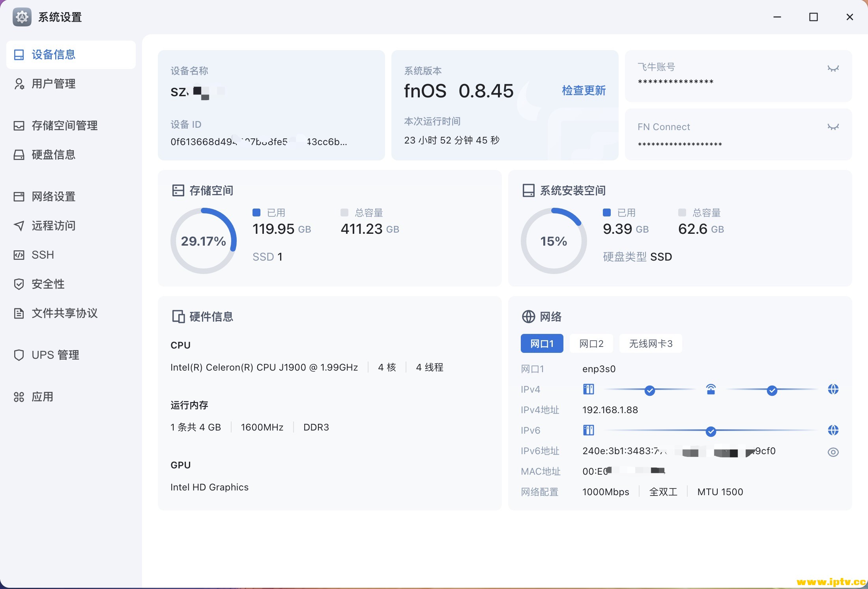Click the 全双工 duplex mode value
This screenshot has height=589, width=868.
coord(663,492)
